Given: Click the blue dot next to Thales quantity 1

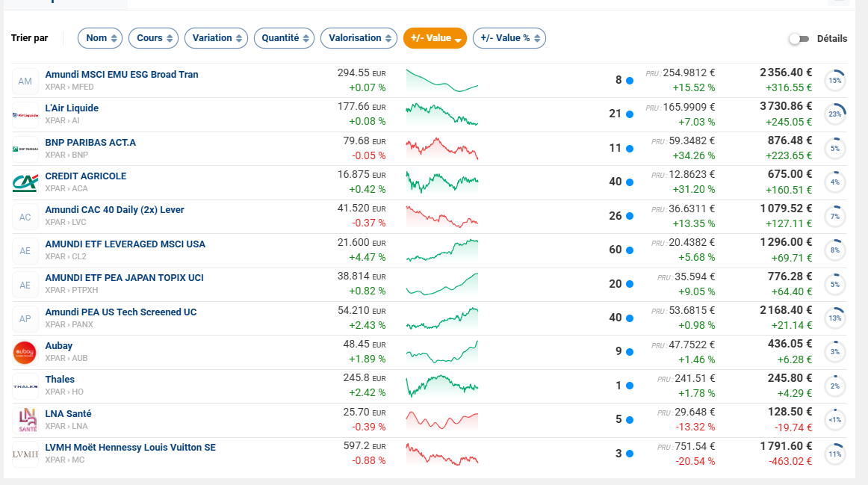Looking at the screenshot, I should [630, 386].
